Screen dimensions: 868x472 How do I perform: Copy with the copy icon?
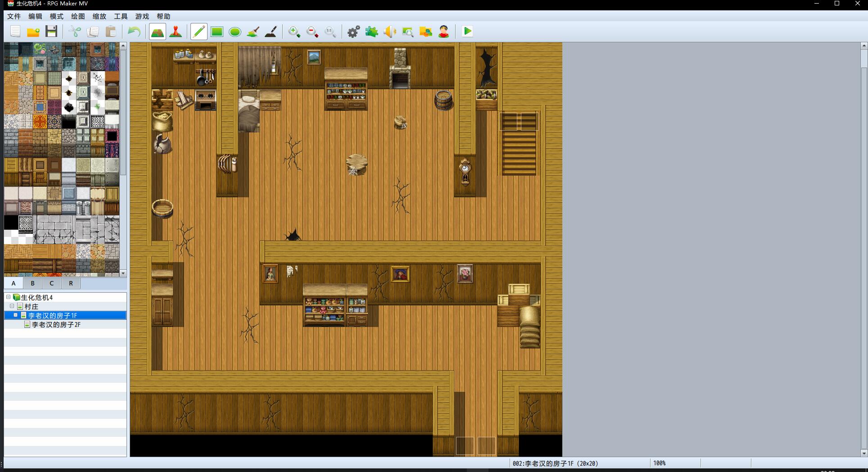click(93, 32)
